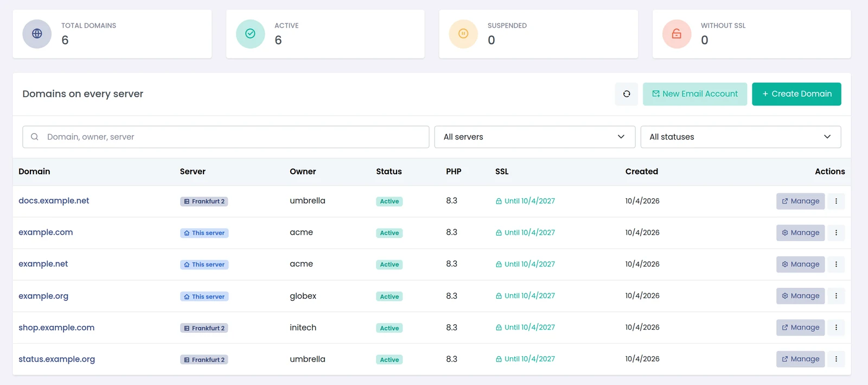Click Frankfurt 2 server badge for status.example.org
Image resolution: width=868 pixels, height=385 pixels.
click(x=204, y=359)
